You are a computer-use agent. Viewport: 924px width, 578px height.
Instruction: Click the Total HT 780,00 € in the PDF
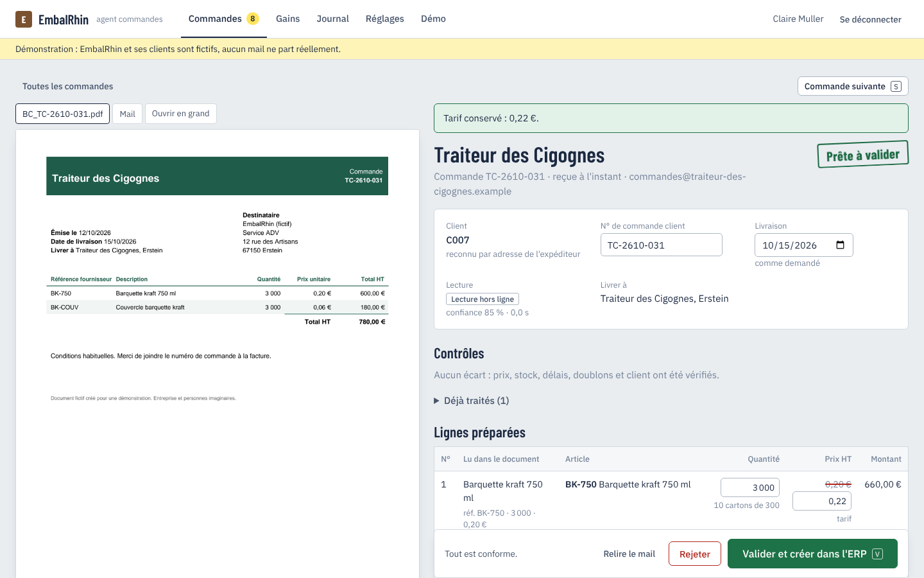coord(345,322)
